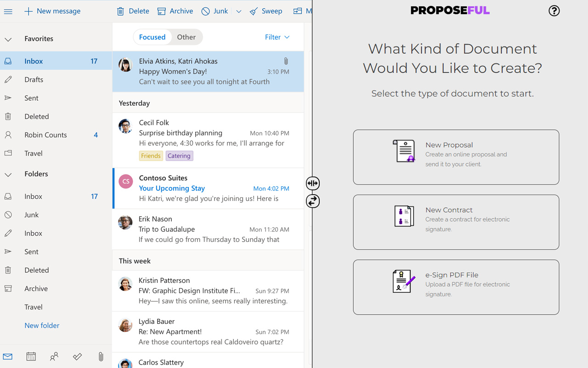
Task: Open Surprise birthday planning email
Action: (x=208, y=140)
